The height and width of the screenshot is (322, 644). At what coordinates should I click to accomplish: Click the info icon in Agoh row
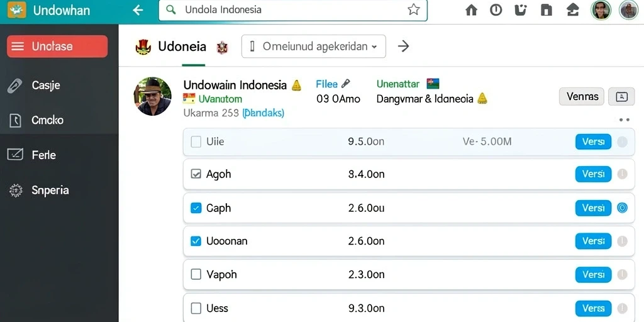click(x=622, y=174)
